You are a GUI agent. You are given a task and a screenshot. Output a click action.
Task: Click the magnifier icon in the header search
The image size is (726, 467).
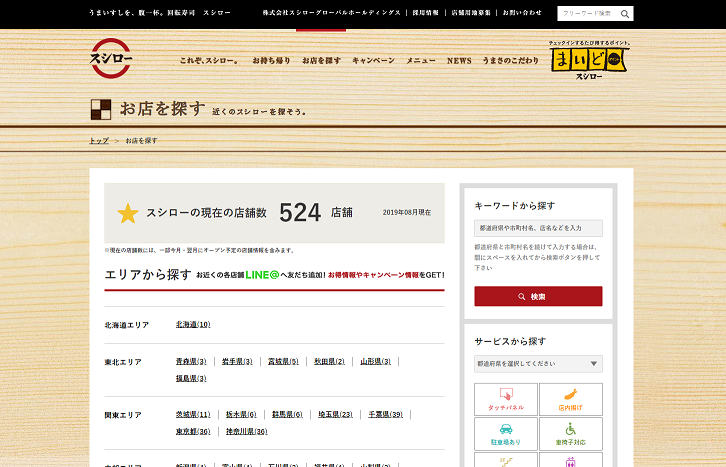pos(625,14)
